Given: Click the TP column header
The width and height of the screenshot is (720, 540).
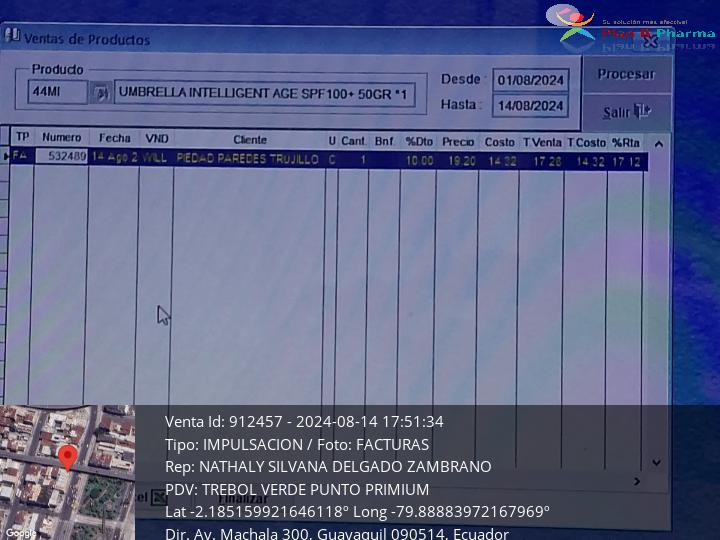Looking at the screenshot, I should tap(22, 137).
